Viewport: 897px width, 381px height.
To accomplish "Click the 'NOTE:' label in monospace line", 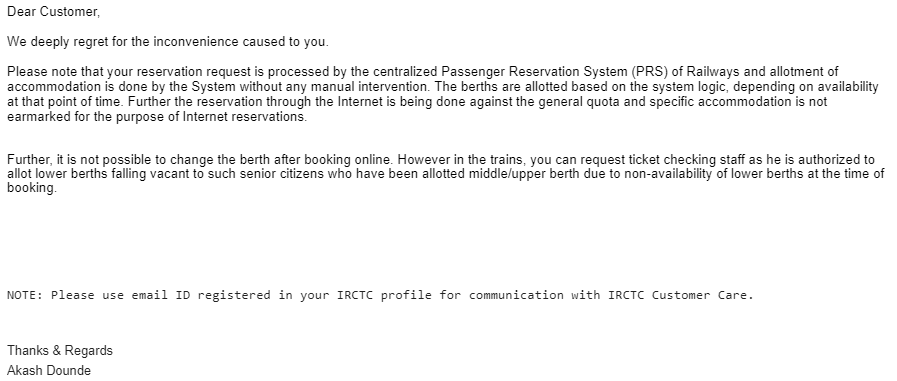I will (25, 295).
